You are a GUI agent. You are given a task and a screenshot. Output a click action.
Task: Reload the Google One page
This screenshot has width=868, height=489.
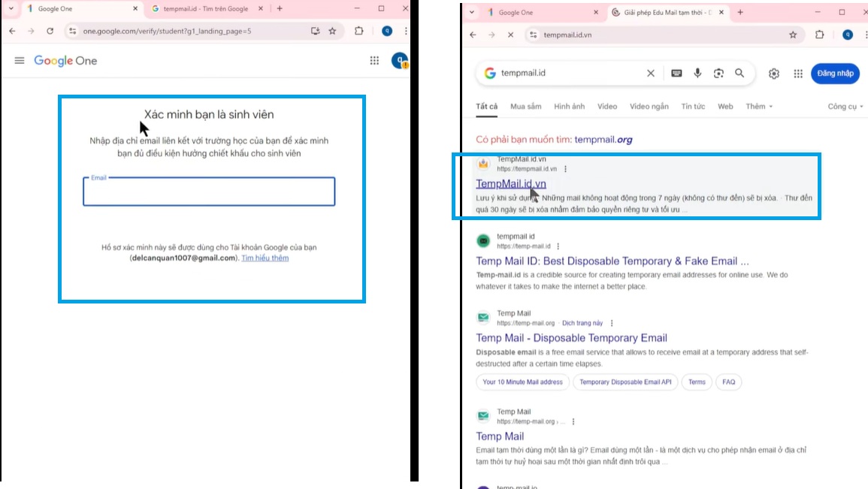pos(50,31)
